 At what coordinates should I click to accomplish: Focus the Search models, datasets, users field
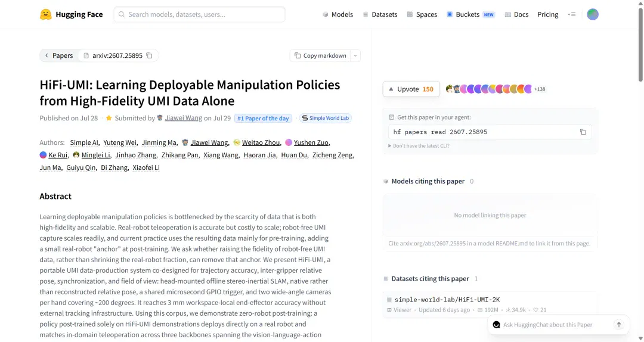point(200,14)
